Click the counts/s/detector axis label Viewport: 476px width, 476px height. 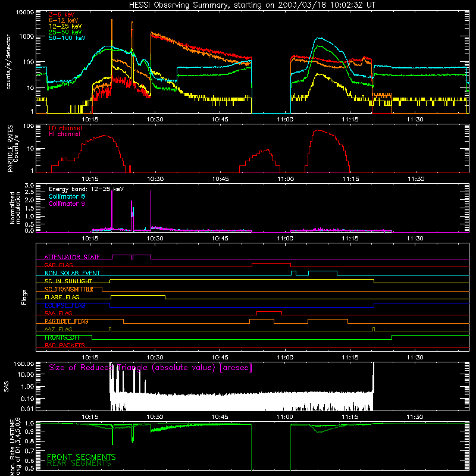point(8,62)
